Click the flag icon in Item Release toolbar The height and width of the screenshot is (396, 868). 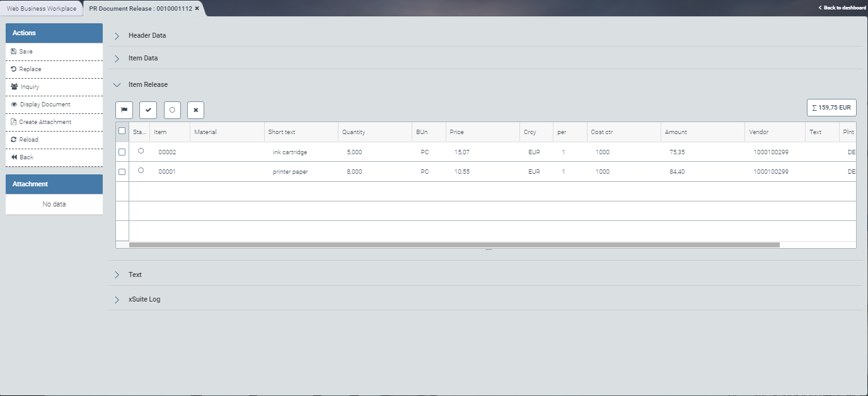(x=124, y=110)
